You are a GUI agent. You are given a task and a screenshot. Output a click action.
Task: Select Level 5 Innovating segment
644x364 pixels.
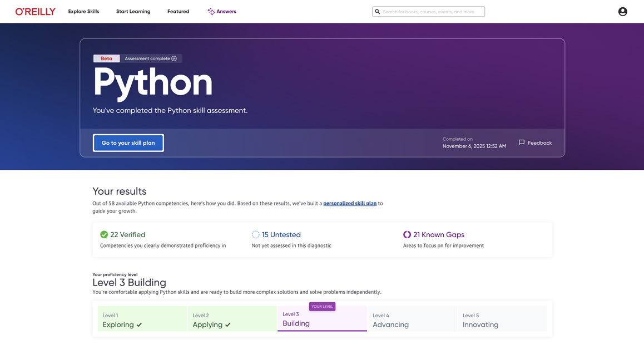tap(502, 319)
